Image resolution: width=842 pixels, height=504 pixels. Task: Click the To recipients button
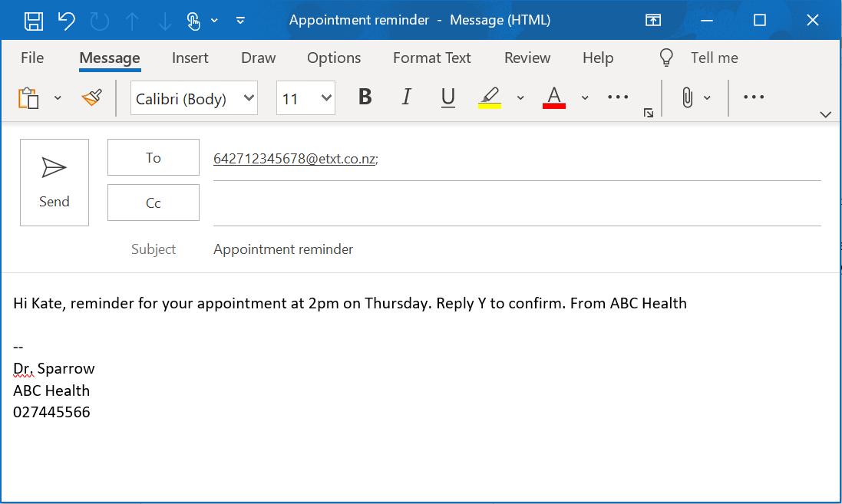(153, 157)
